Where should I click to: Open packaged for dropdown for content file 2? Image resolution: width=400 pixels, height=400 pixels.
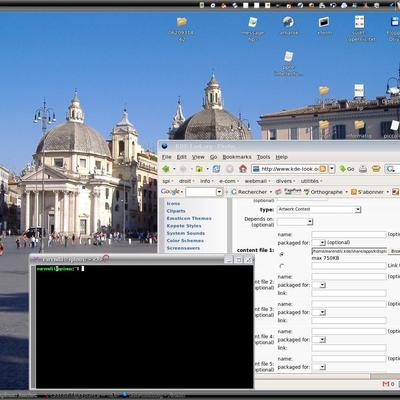tap(319, 285)
